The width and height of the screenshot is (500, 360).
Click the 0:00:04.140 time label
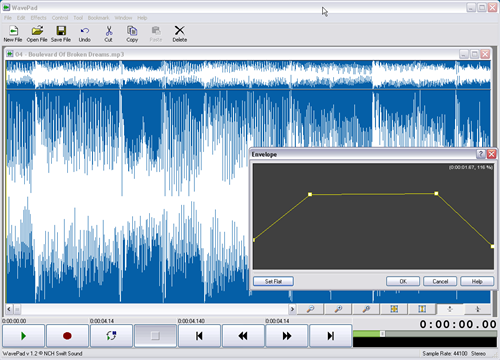(191, 321)
